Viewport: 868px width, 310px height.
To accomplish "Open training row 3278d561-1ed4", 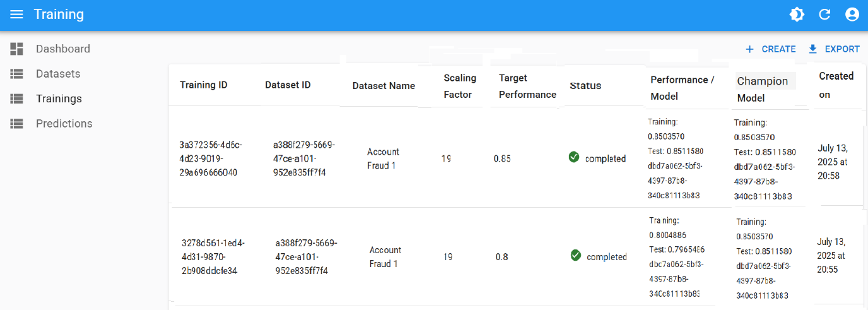I will click(x=213, y=257).
